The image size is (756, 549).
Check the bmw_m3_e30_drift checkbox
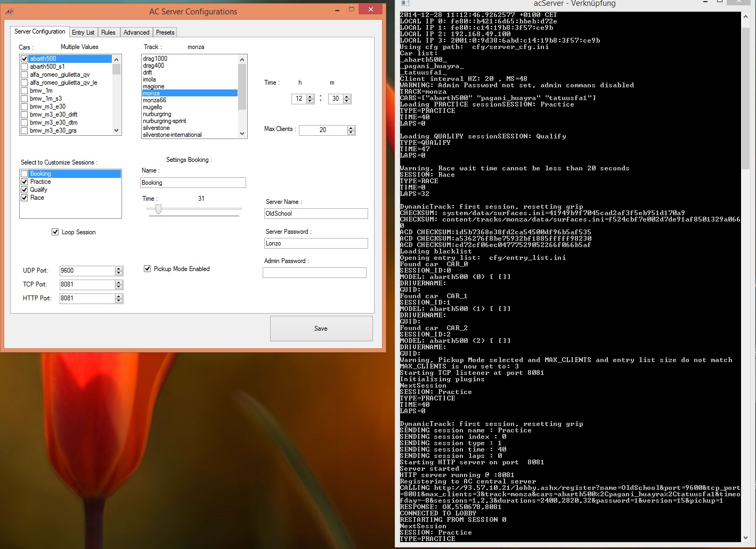[x=24, y=114]
